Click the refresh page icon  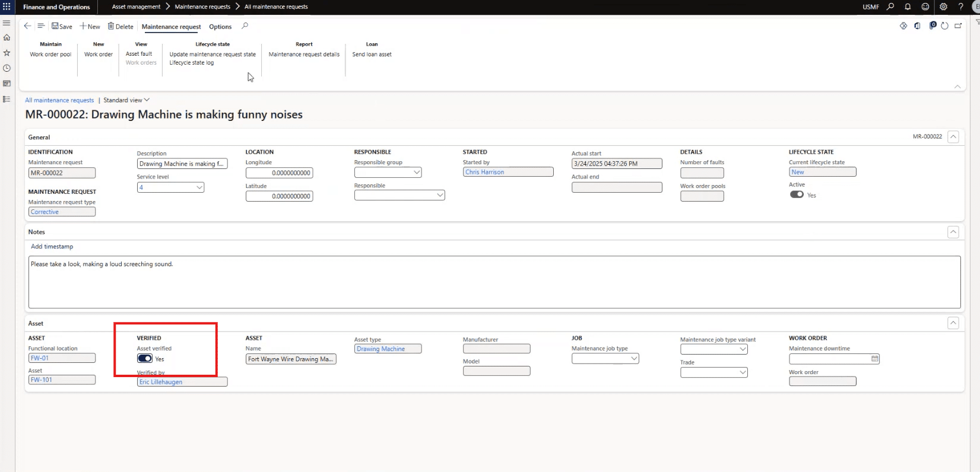click(x=944, y=26)
